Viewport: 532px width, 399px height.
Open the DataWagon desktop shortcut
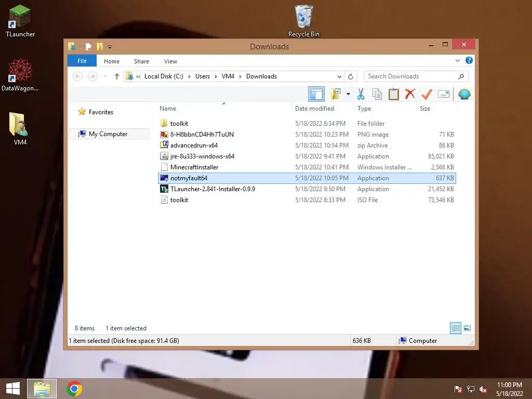pos(20,75)
